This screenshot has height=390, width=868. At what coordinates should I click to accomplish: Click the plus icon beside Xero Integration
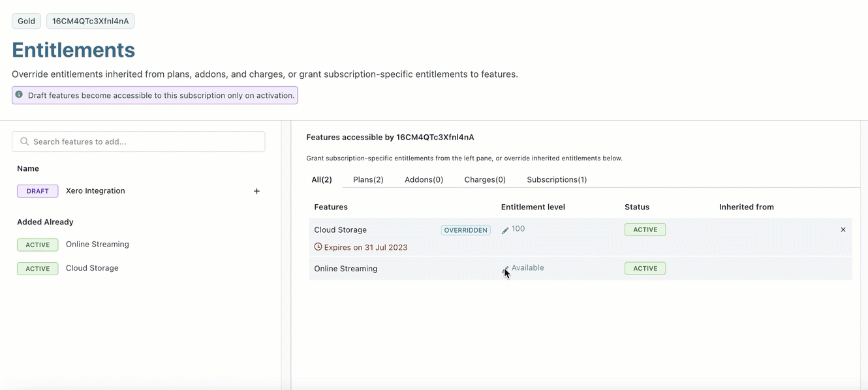coord(256,191)
